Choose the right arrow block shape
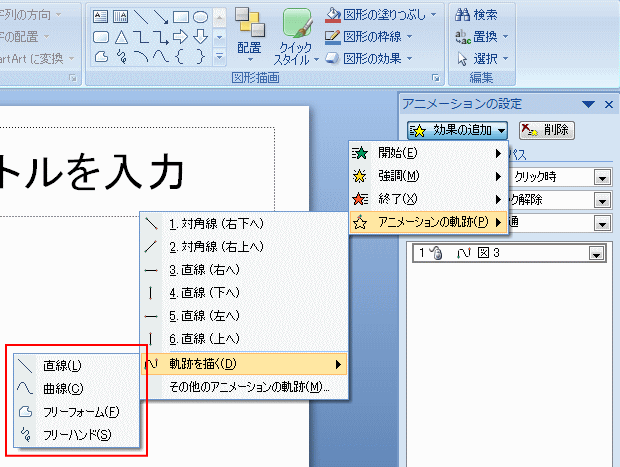The height and width of the screenshot is (467, 620). click(180, 37)
